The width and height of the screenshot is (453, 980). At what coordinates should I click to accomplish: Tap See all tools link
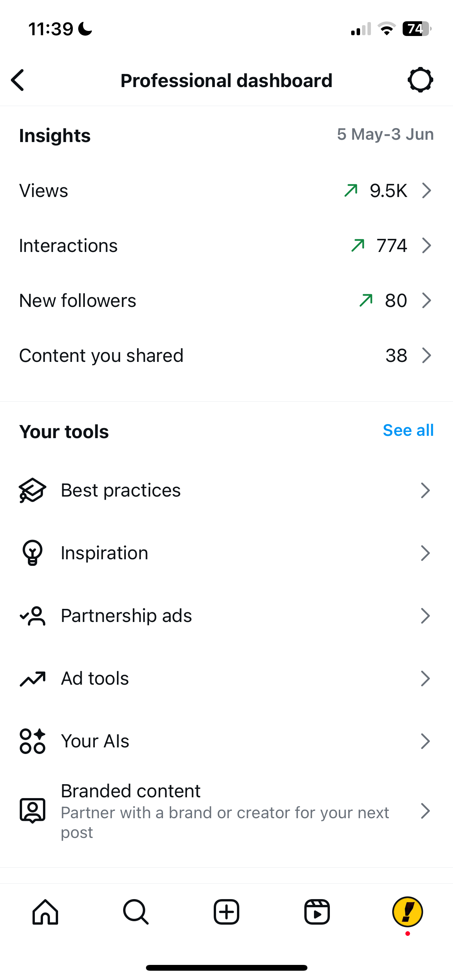tap(408, 430)
